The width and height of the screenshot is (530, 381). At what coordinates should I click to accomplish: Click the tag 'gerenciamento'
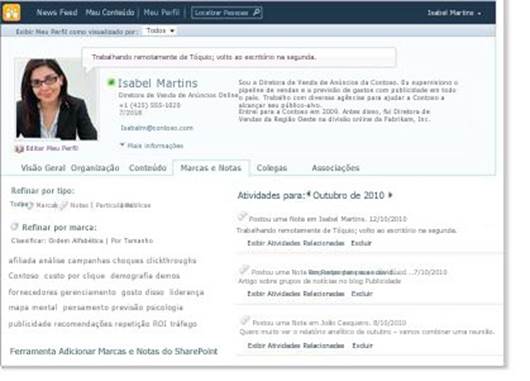(88, 292)
